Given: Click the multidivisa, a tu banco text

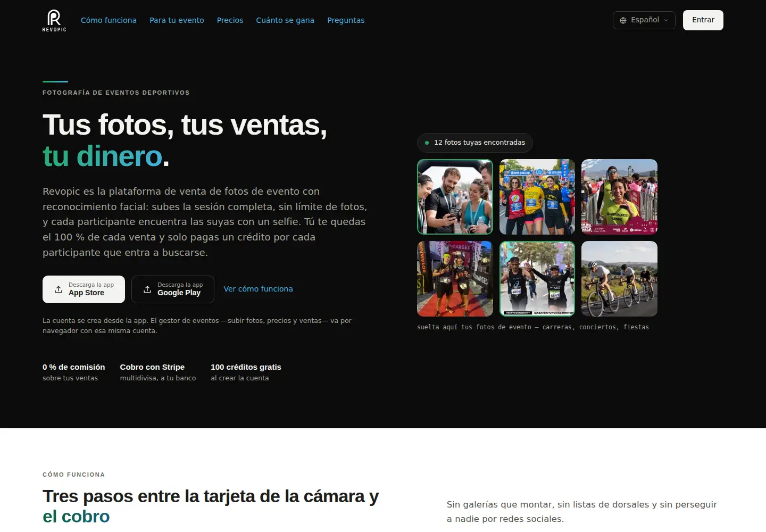Looking at the screenshot, I should pyautogui.click(x=158, y=378).
